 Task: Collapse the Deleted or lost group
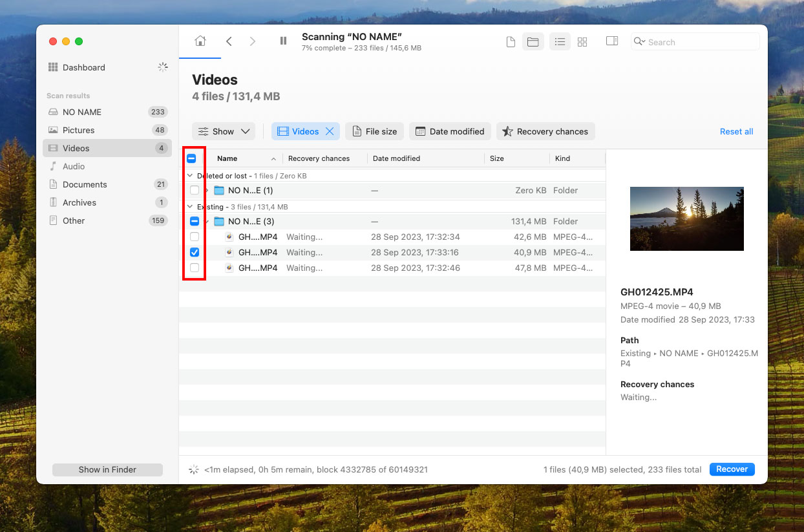pos(190,176)
